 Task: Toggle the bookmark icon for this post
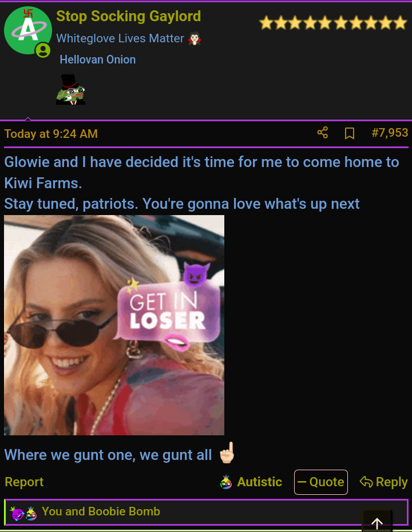coord(350,133)
